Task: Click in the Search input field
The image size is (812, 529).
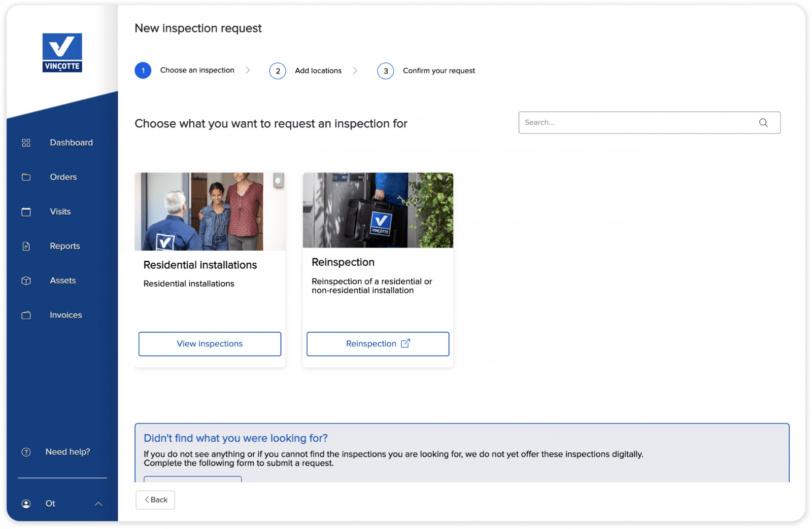Action: [609, 122]
